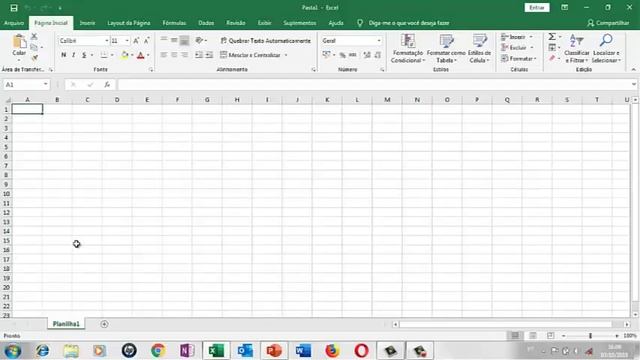Open Firefox from the taskbar

[x=332, y=350]
